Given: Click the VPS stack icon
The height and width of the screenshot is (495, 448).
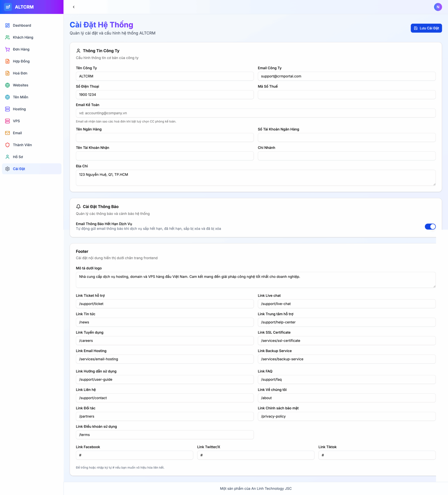Looking at the screenshot, I should [x=7, y=121].
